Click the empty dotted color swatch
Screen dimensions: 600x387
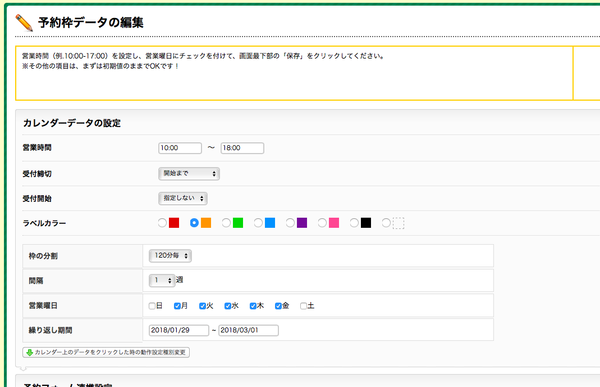pos(398,223)
